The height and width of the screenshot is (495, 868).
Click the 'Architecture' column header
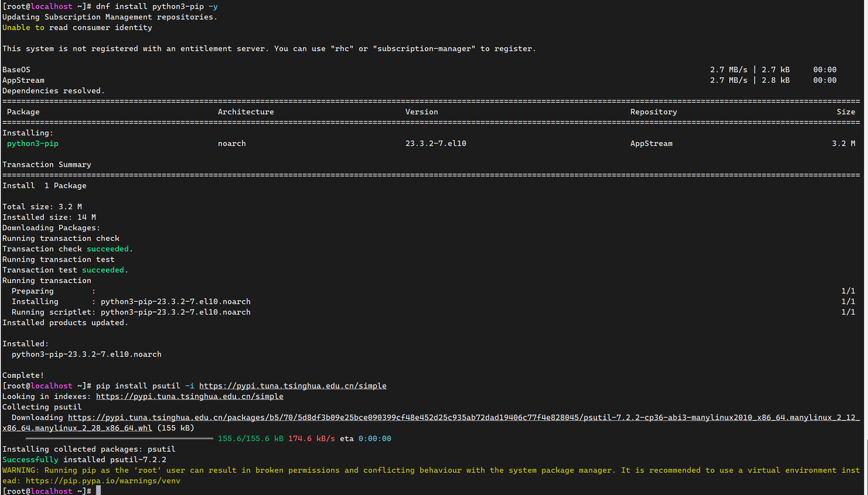click(246, 112)
